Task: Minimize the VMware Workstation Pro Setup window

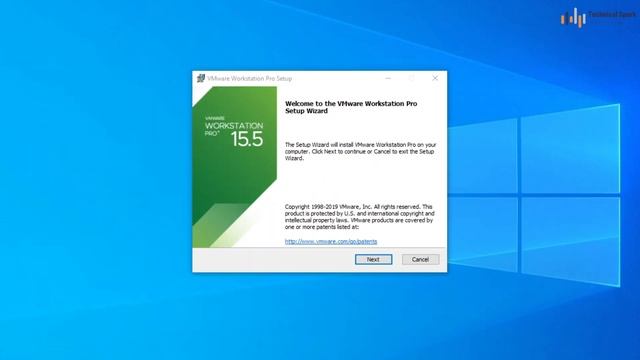Action: pos(388,78)
